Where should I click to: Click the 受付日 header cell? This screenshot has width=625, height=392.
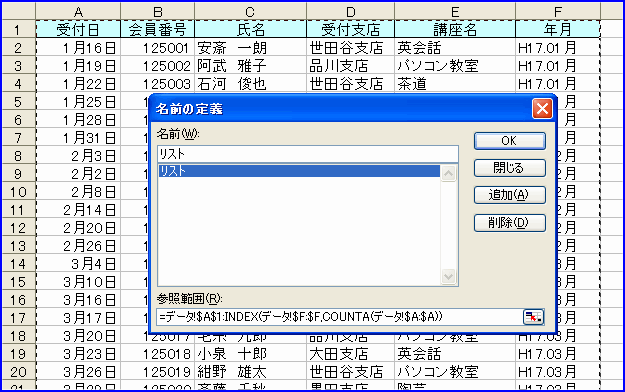(78, 29)
